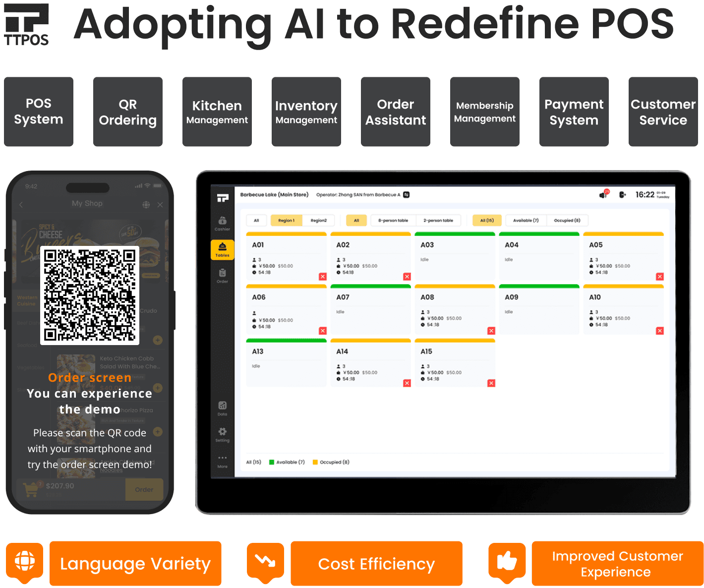Click the yellow Occupied (8) legend swatch

(315, 462)
